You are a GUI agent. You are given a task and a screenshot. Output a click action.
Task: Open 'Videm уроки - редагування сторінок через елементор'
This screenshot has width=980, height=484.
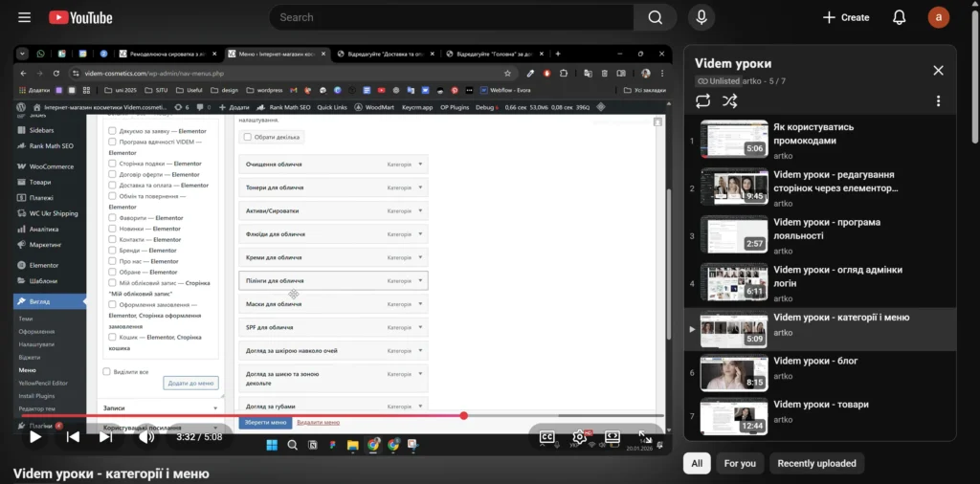pos(835,181)
